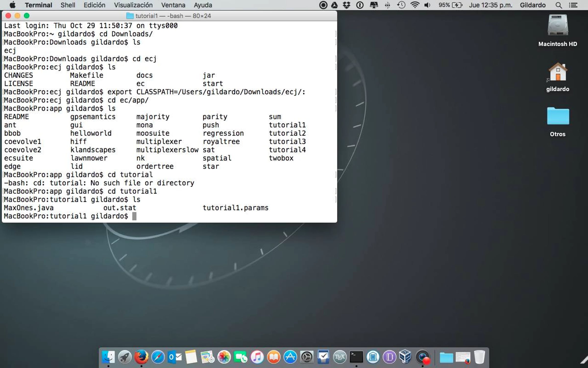Expand the battery 95% status menu

450,5
